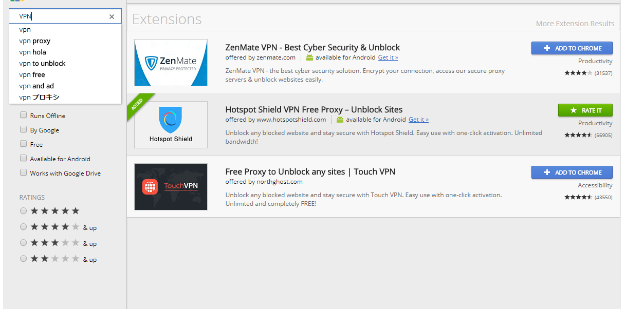Image resolution: width=644 pixels, height=309 pixels.
Task: Pick the 'vpn hola' suggestion
Action: pos(65,52)
